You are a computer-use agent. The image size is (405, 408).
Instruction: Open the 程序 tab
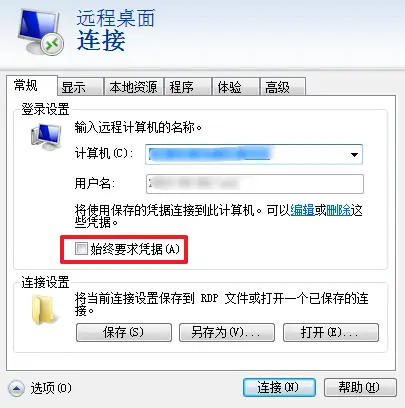188,87
